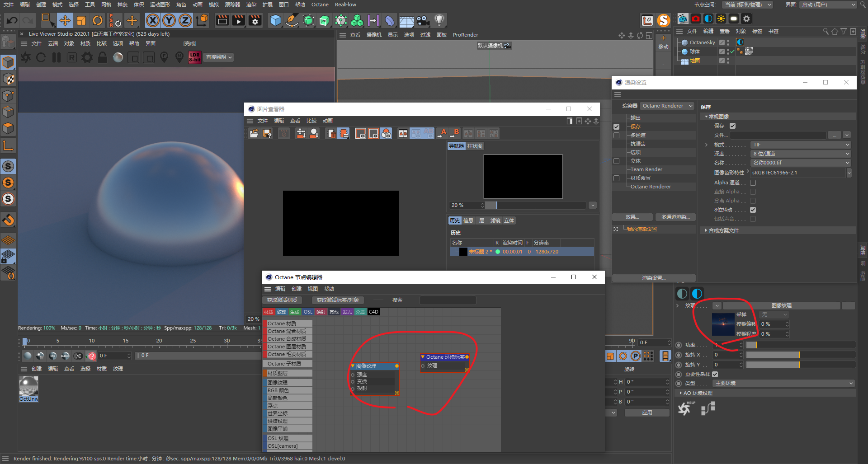Open the Pen spline tool
The width and height of the screenshot is (868, 464).
pos(292,20)
